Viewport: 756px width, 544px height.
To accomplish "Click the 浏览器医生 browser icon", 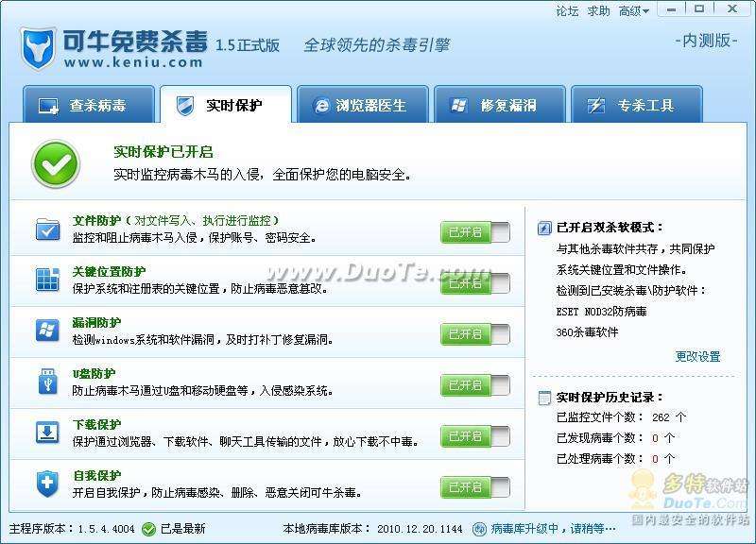I will tap(321, 106).
